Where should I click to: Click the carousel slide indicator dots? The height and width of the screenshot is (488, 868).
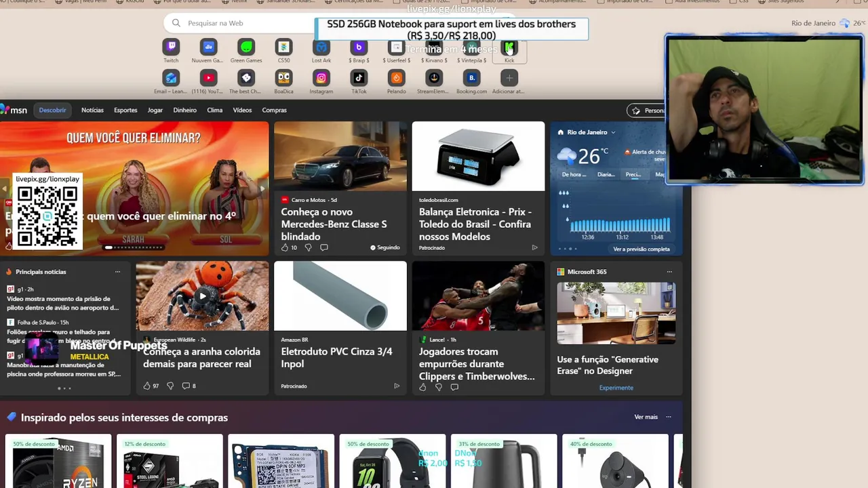pos(133,247)
